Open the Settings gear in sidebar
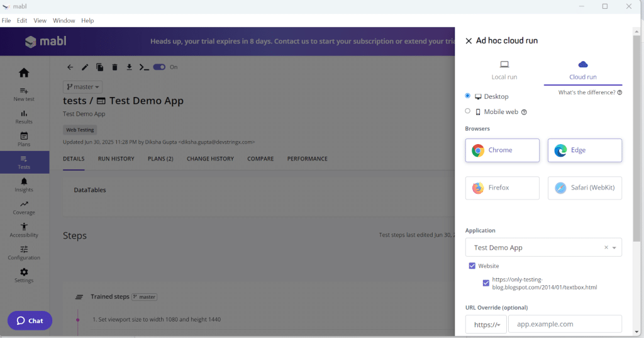This screenshot has height=338, width=644. pos(24,276)
